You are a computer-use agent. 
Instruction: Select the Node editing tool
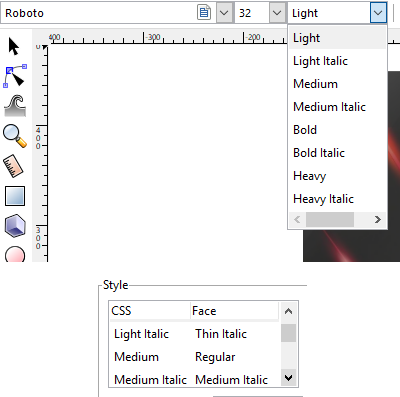coord(15,76)
